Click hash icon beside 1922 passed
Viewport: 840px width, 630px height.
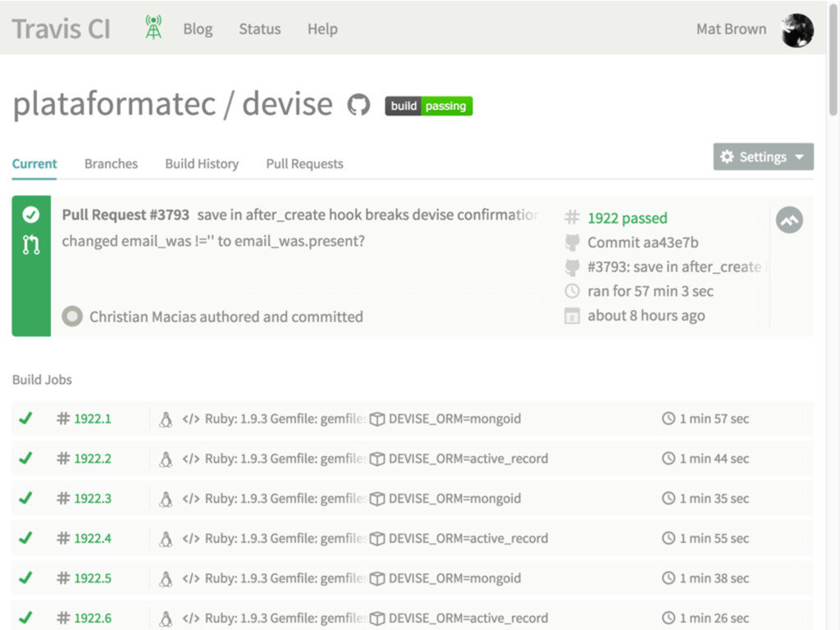tap(572, 217)
